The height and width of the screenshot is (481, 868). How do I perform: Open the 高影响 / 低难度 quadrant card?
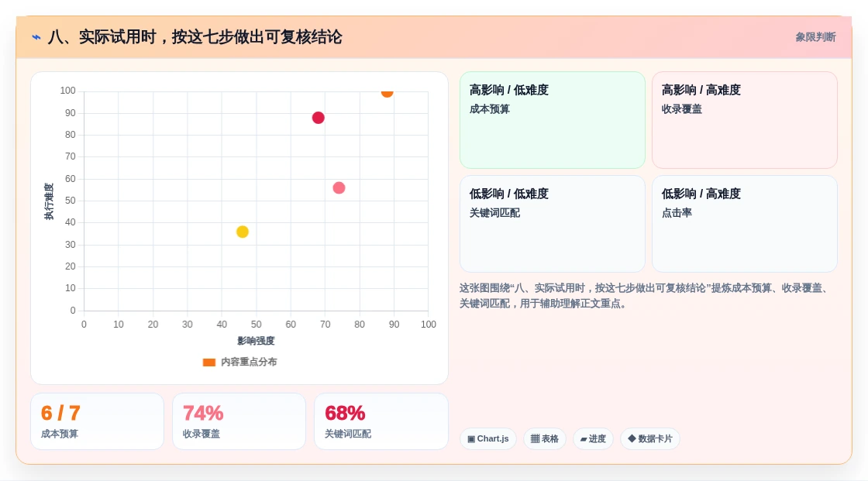tap(553, 120)
